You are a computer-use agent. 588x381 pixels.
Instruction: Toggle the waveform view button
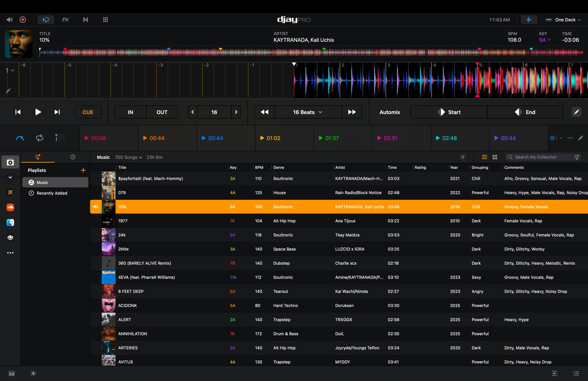[x=529, y=20]
